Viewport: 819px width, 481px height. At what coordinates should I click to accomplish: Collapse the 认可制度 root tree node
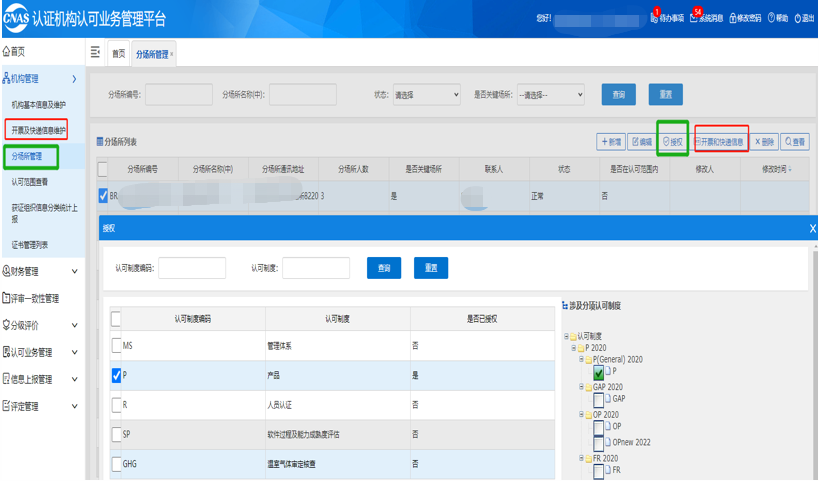(566, 336)
